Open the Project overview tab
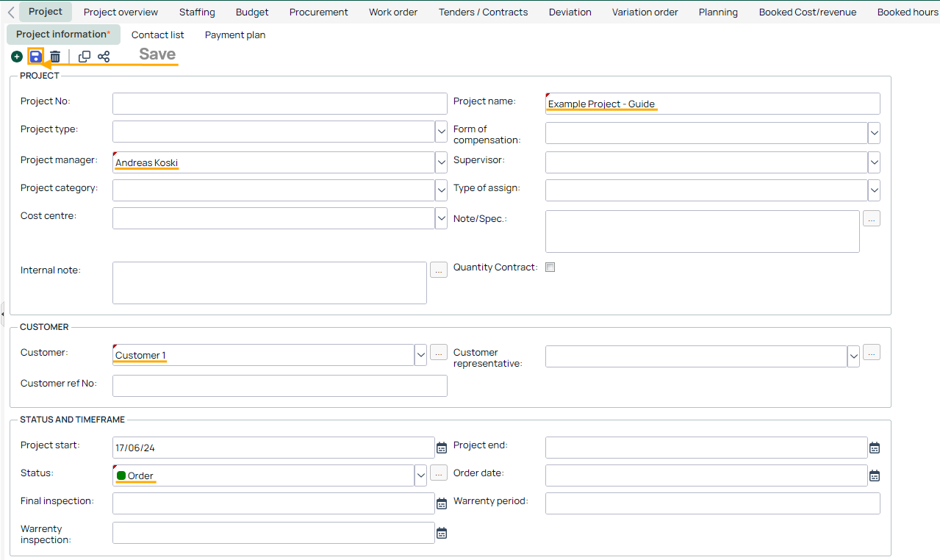The width and height of the screenshot is (940, 560). pos(121,12)
